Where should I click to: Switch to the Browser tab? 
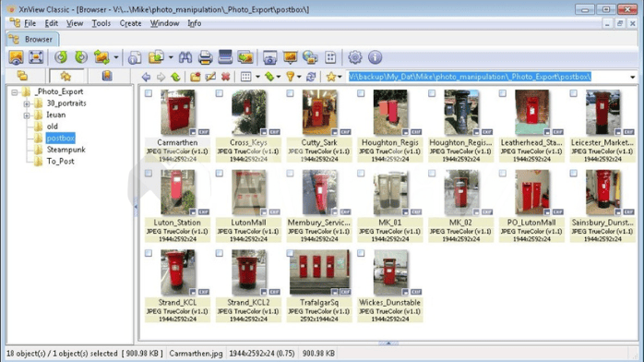tap(32, 40)
